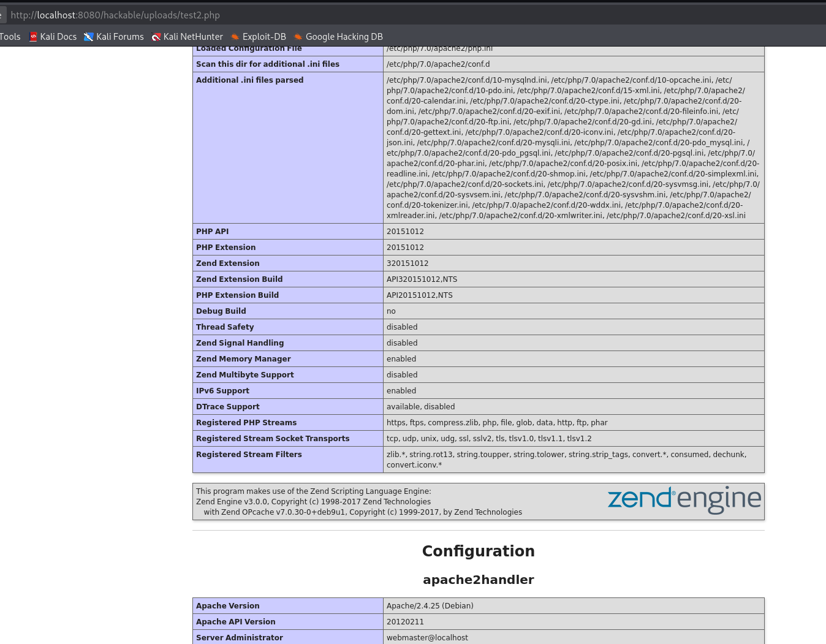Click the PHP API row label
826x644 pixels.
(212, 232)
